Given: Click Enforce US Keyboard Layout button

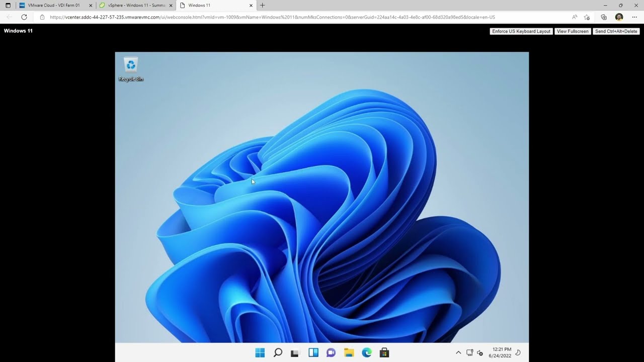Looking at the screenshot, I should click(521, 31).
